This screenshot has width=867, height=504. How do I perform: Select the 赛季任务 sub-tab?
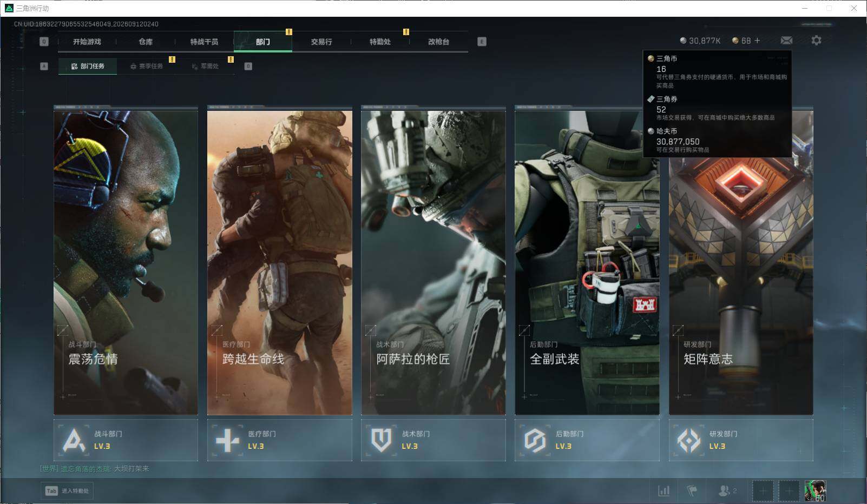146,67
